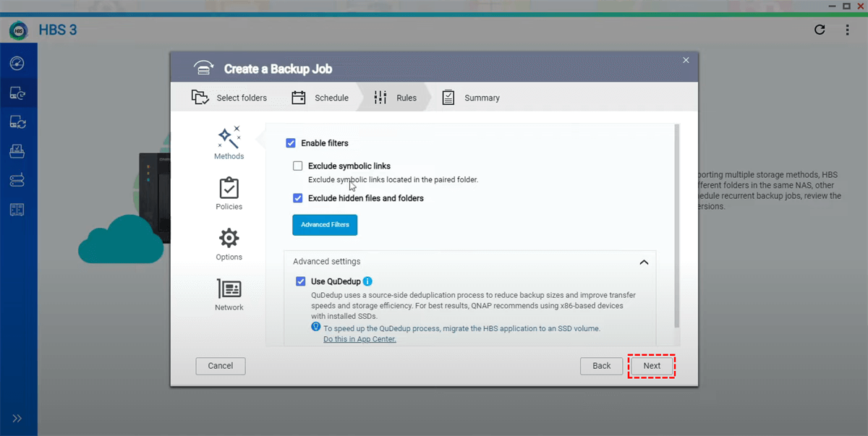The image size is (868, 436).
Task: Click the Cancel button
Action: [221, 366]
